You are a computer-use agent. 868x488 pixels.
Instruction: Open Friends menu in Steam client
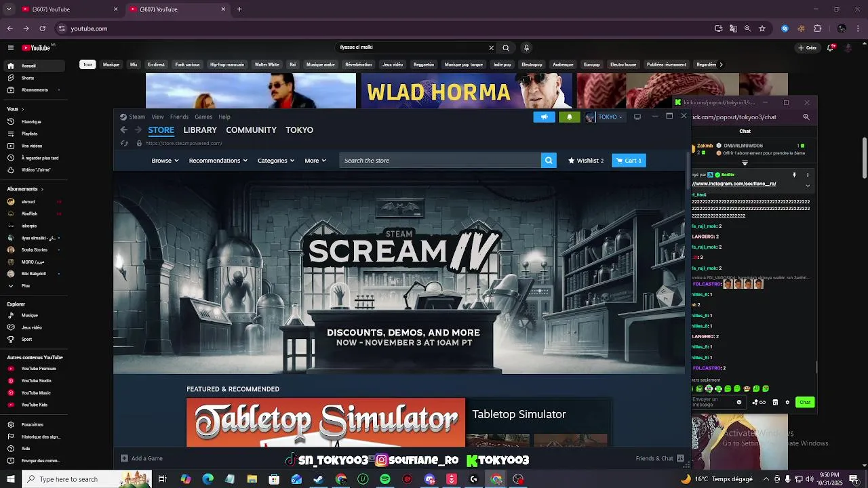click(179, 117)
